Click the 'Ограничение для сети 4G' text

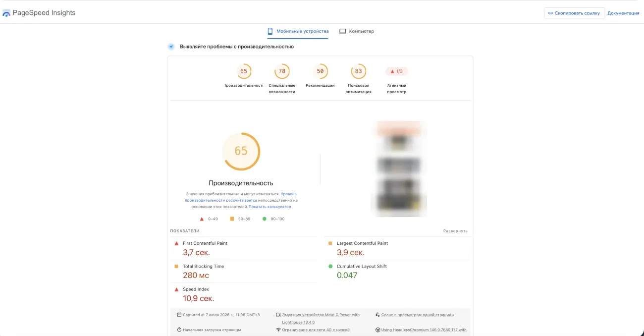point(316,330)
